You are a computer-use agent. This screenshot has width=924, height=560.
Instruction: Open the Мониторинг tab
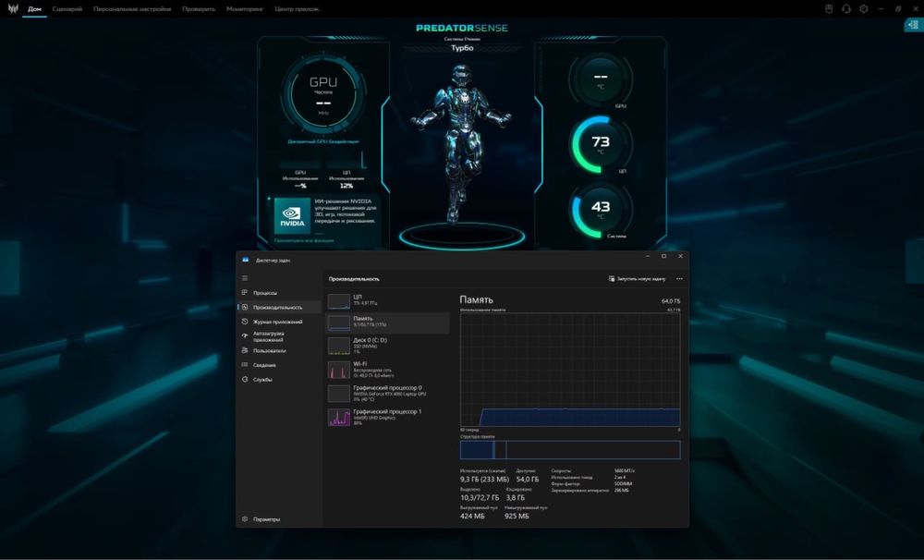(x=245, y=9)
